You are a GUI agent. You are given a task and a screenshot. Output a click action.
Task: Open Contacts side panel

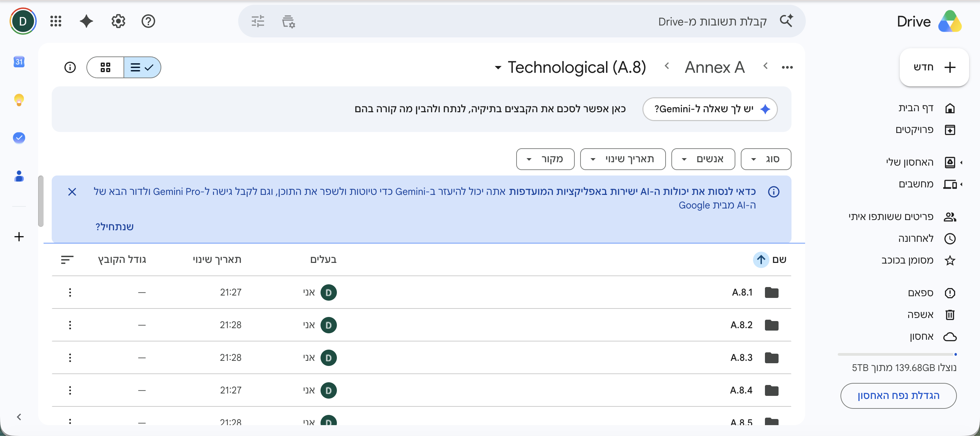tap(19, 176)
